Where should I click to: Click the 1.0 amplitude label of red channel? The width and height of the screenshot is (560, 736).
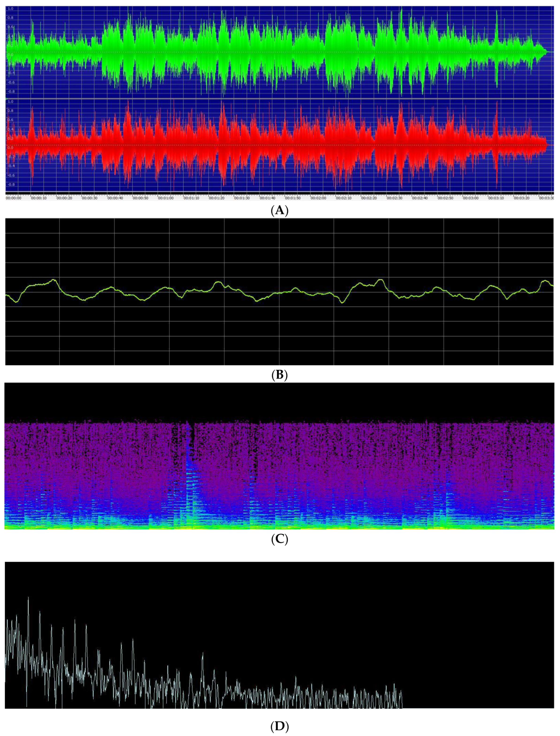10,101
